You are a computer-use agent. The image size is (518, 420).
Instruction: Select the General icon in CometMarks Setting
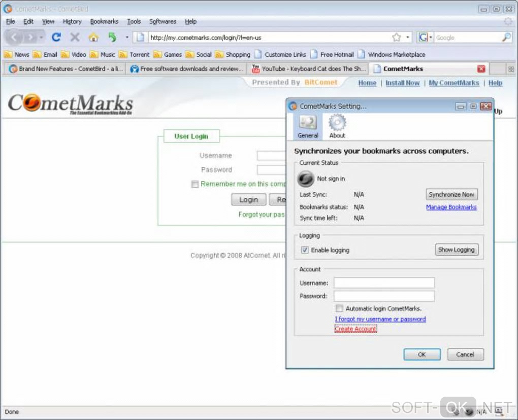308,126
